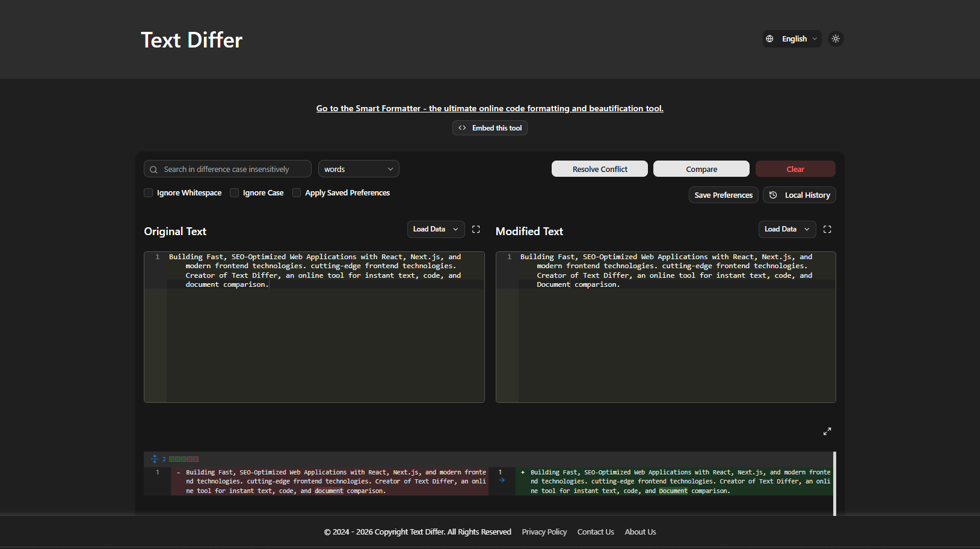Viewport: 980px width, 549px height.
Task: Open the About Us link
Action: (640, 532)
